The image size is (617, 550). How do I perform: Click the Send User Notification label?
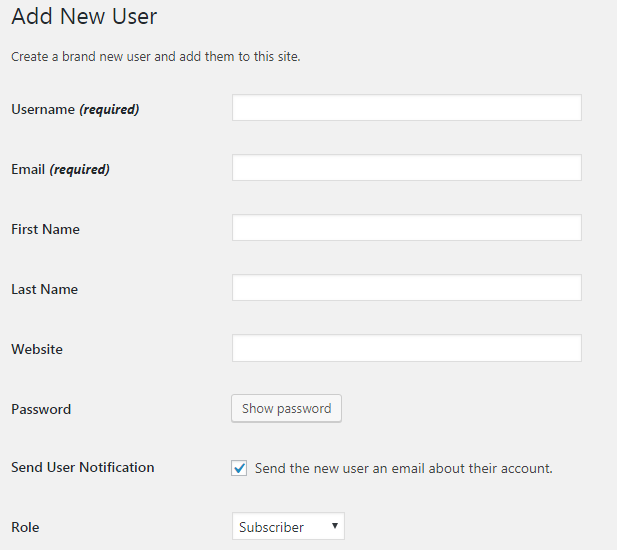pos(83,467)
